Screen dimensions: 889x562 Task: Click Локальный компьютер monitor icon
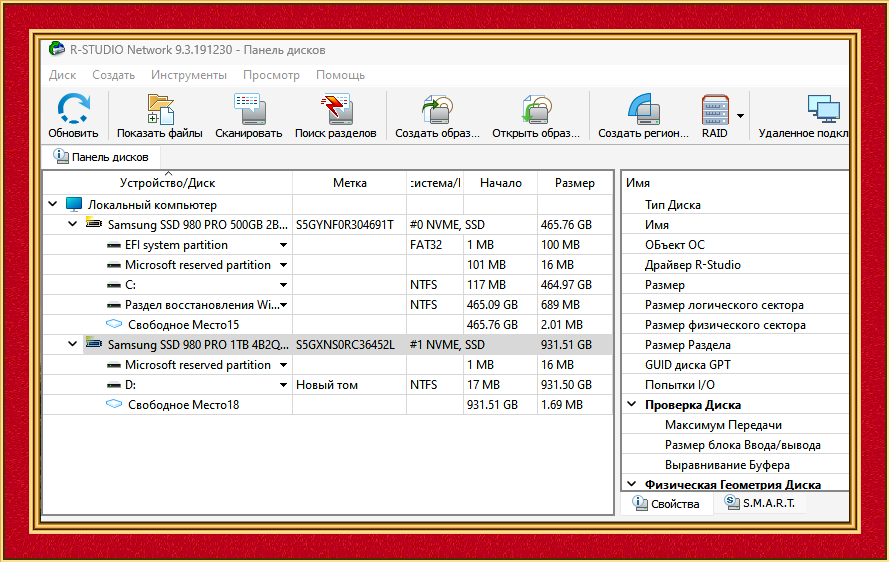(74, 204)
